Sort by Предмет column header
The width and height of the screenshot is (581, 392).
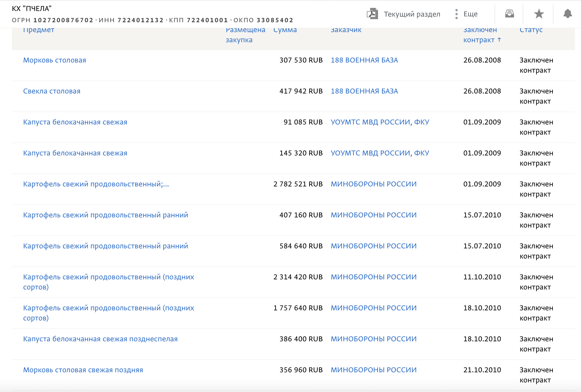click(39, 30)
